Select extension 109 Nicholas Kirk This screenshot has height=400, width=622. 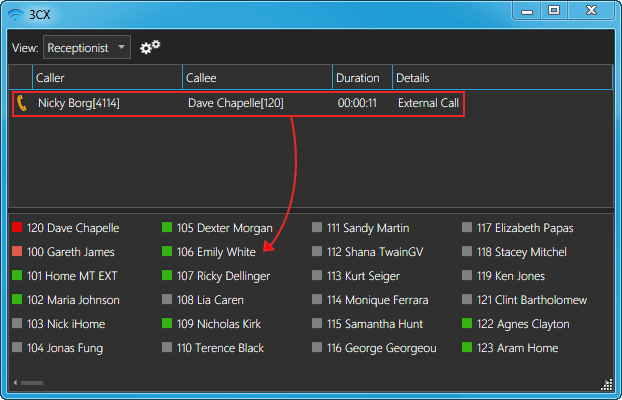211,324
